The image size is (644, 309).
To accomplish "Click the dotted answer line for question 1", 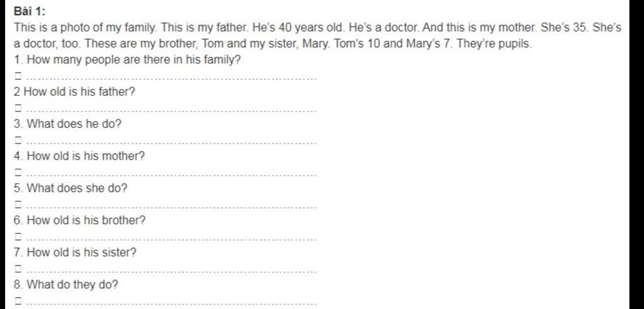I will point(171,79).
